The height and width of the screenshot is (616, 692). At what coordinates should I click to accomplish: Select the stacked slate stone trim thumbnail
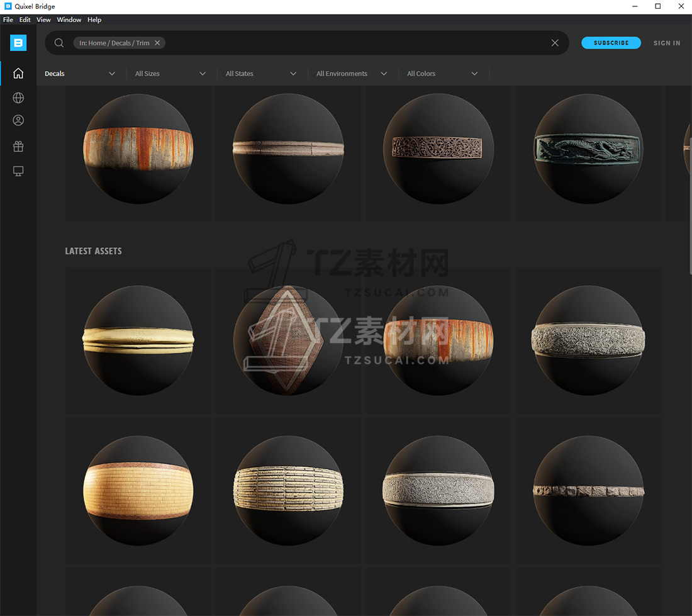tap(288, 491)
